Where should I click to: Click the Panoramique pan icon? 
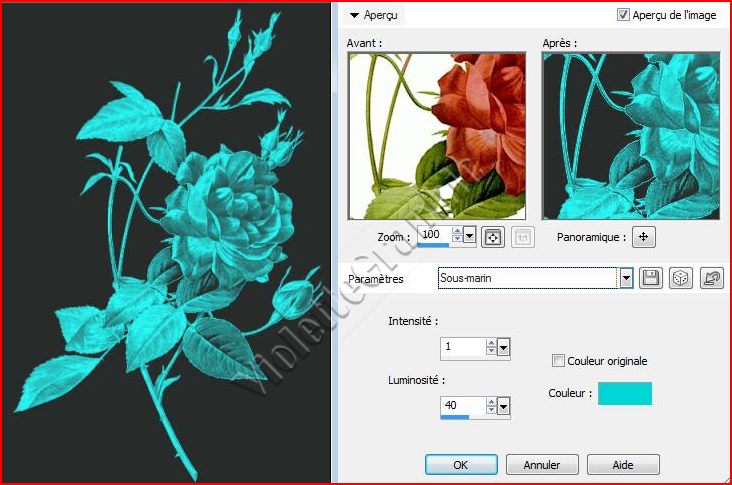(644, 237)
